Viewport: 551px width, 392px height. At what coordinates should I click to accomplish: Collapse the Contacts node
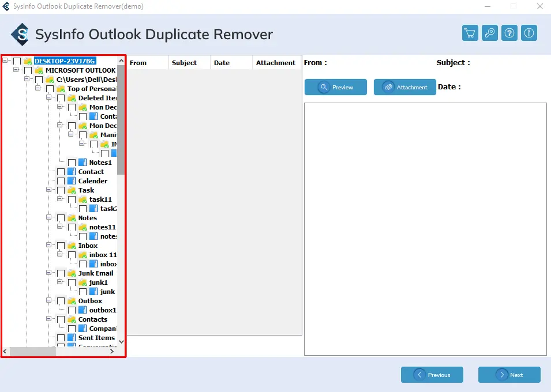pyautogui.click(x=49, y=319)
